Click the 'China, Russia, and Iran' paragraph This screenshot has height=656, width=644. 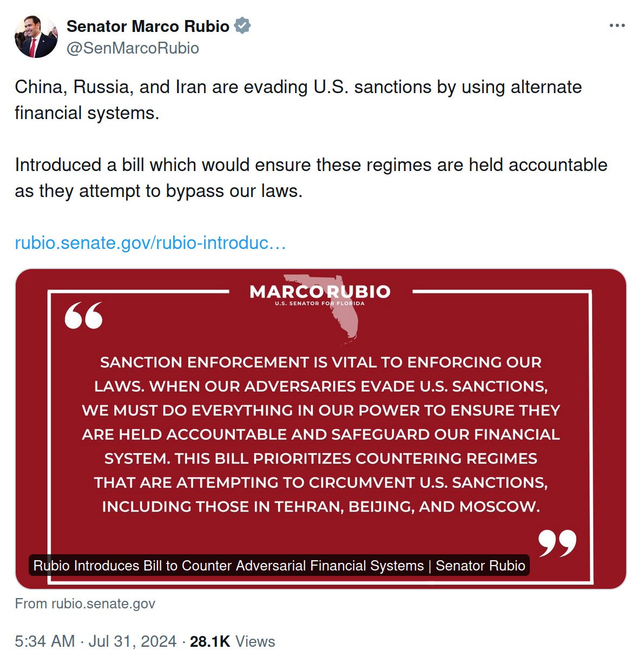[x=298, y=100]
